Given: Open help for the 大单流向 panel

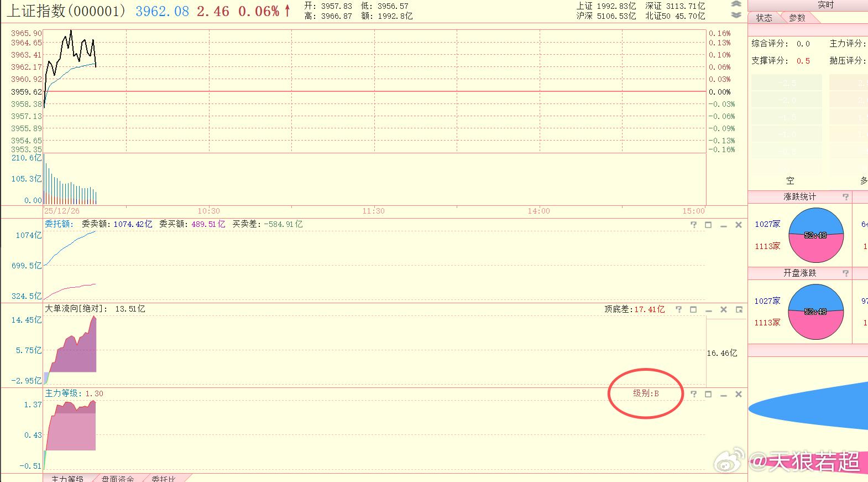Looking at the screenshot, I should pyautogui.click(x=678, y=309).
